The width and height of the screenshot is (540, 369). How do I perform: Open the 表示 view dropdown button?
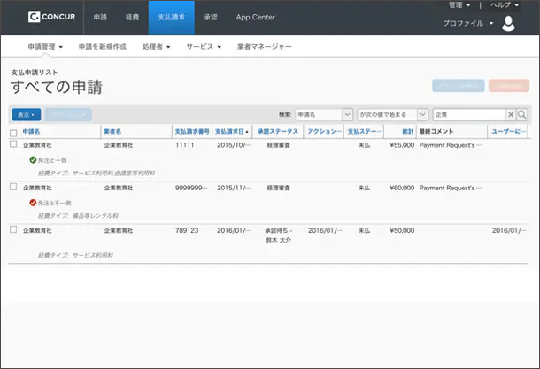point(27,114)
